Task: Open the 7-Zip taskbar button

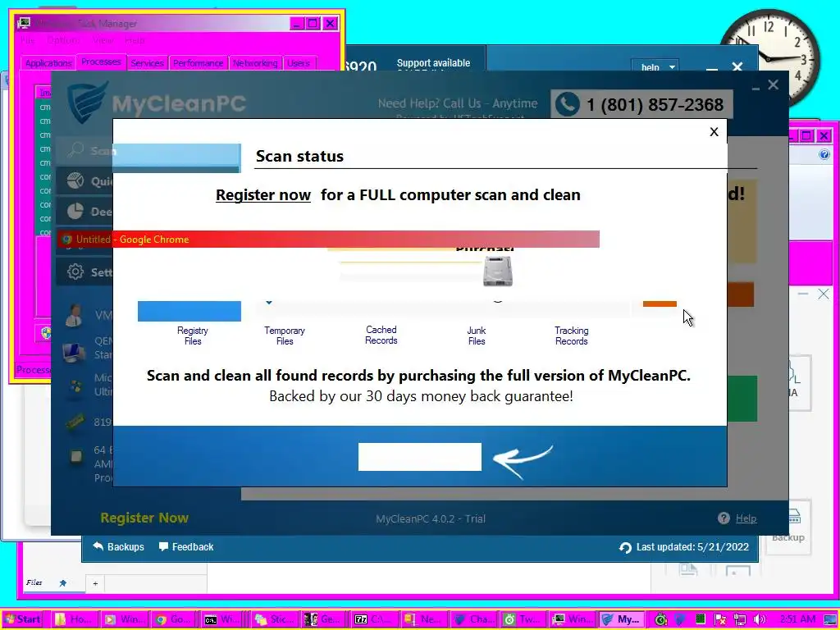Action: [373, 619]
